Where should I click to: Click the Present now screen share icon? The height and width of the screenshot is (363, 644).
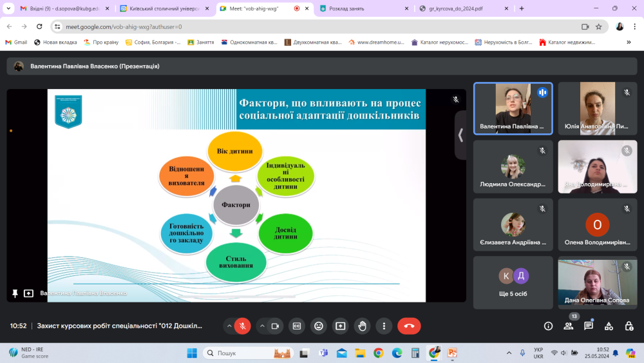coord(340,326)
